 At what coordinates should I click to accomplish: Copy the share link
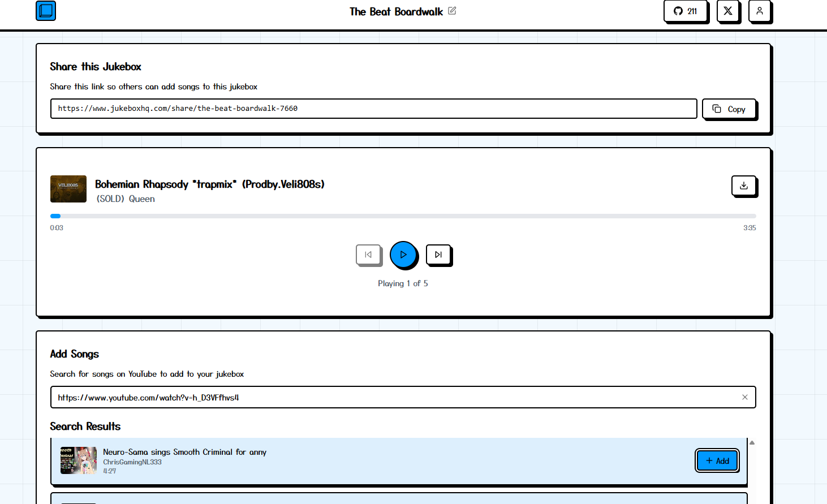coord(729,109)
